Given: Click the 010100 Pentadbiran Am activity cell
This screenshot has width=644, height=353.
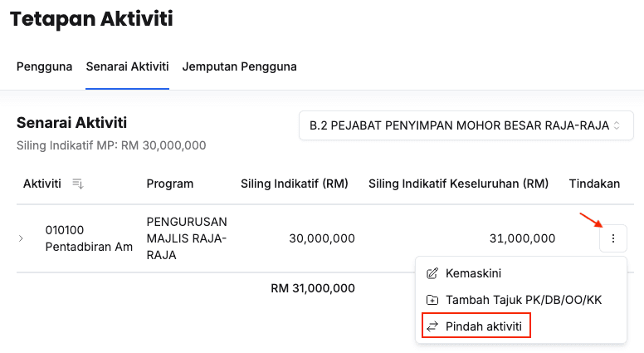Looking at the screenshot, I should (x=89, y=238).
